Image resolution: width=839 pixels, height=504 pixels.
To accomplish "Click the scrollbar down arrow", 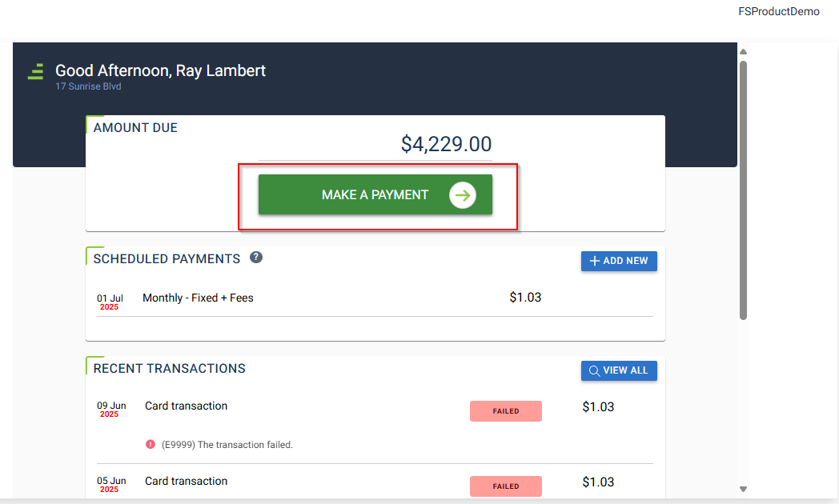I will (743, 489).
